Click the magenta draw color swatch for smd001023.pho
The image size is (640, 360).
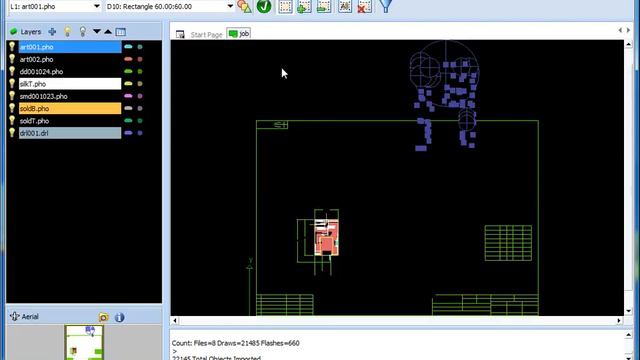128,96
